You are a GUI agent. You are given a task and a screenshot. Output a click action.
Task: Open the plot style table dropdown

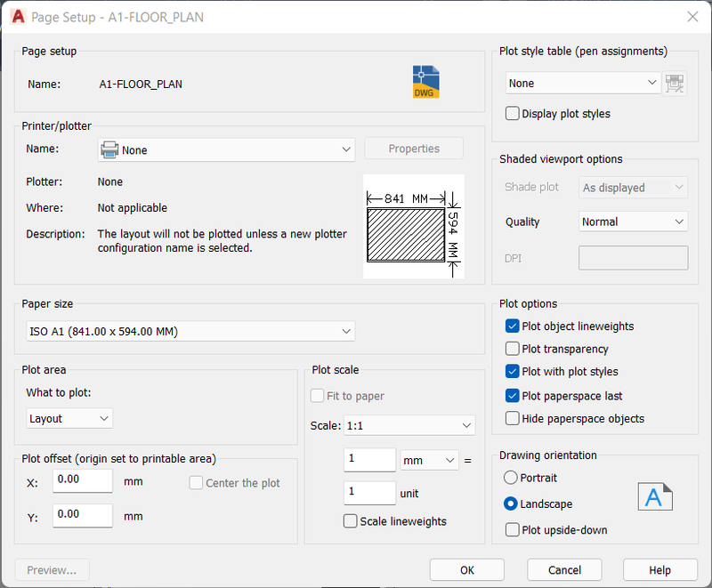click(583, 83)
